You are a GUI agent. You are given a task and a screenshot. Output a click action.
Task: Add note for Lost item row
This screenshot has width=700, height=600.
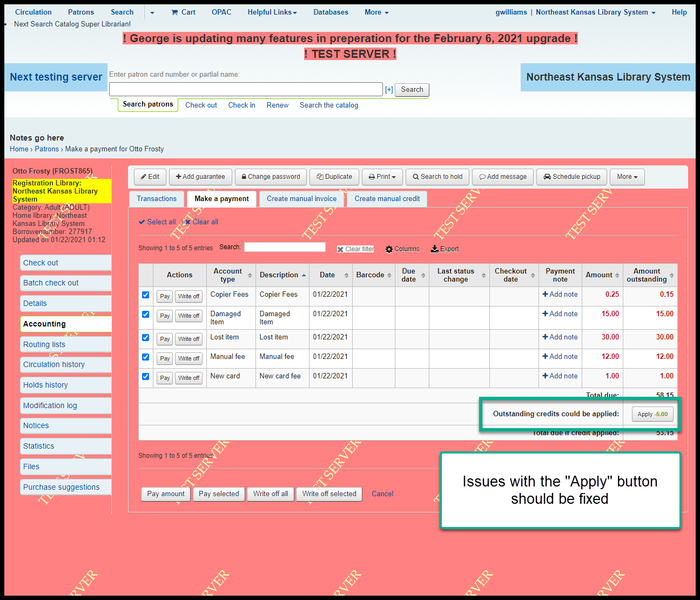(560, 337)
